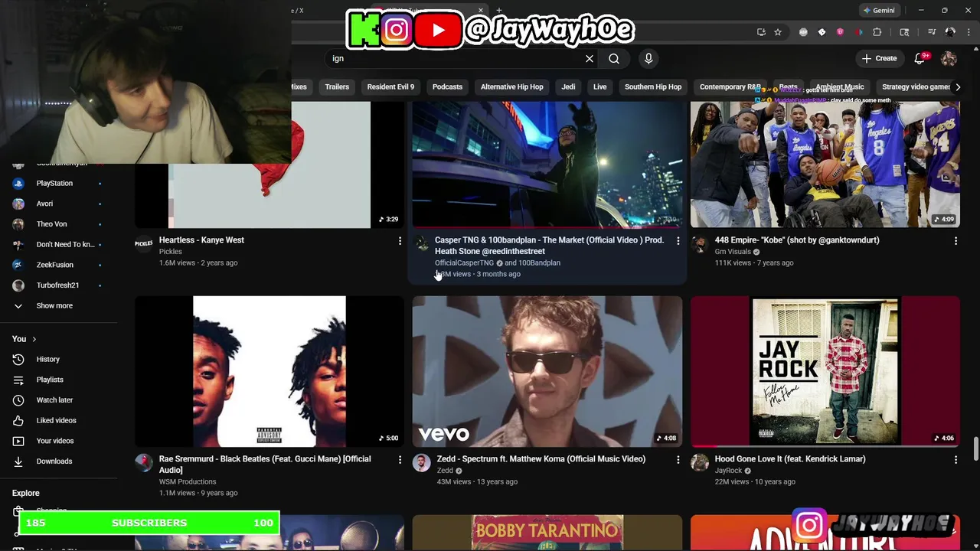The width and height of the screenshot is (980, 551).
Task: Click the Gemini button in browser
Action: (x=879, y=11)
